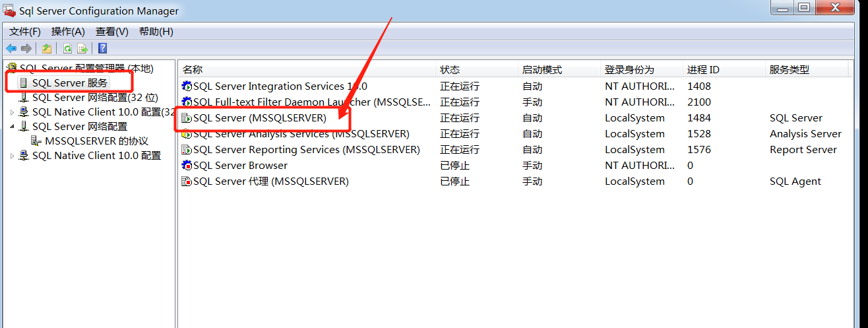The width and height of the screenshot is (868, 328).
Task: Select SQL Native Client 10.0 配置(32 位) label
Action: [x=104, y=112]
